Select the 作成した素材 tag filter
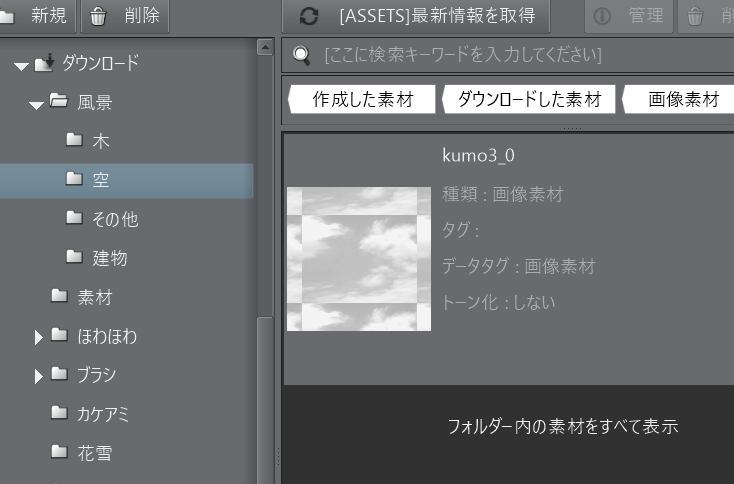Viewport: 734px width, 484px height. click(x=362, y=99)
